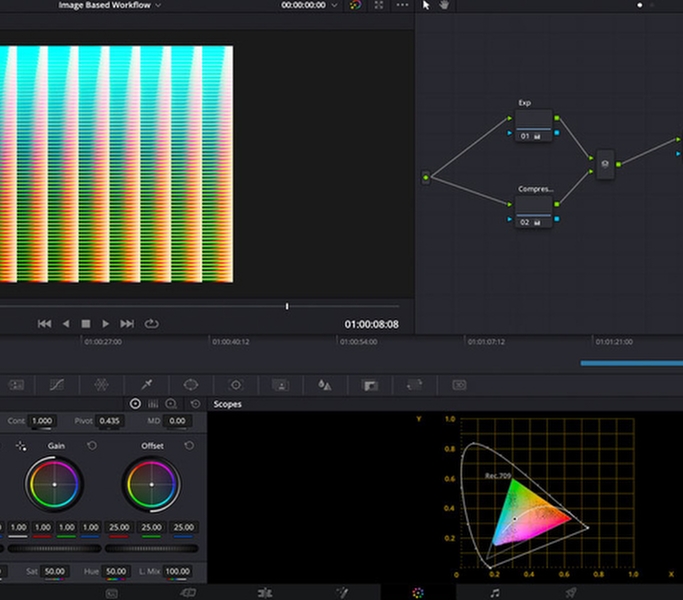Image resolution: width=683 pixels, height=600 pixels.
Task: Open the Curves palette
Action: pyautogui.click(x=56, y=384)
